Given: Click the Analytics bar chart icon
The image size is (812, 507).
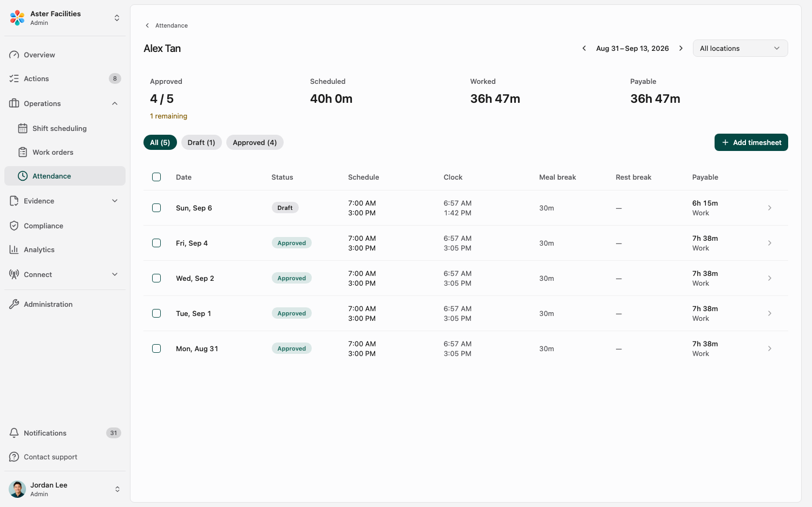Looking at the screenshot, I should point(14,249).
